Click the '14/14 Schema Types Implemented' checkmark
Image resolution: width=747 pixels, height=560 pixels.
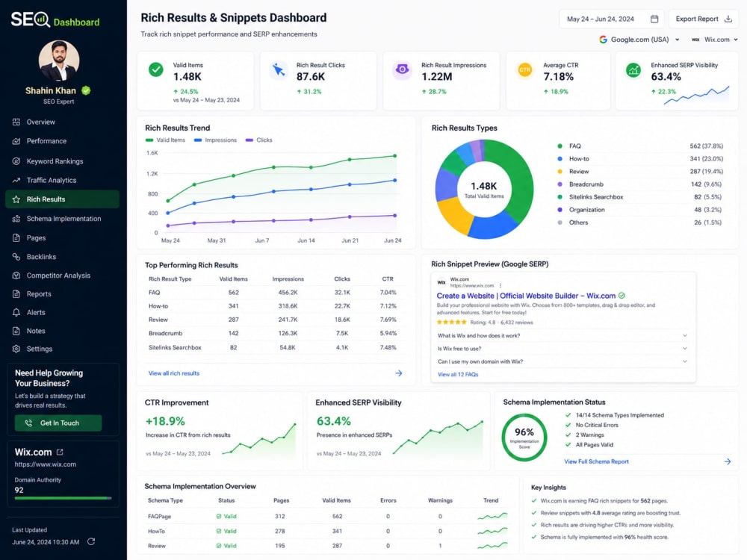pos(568,415)
